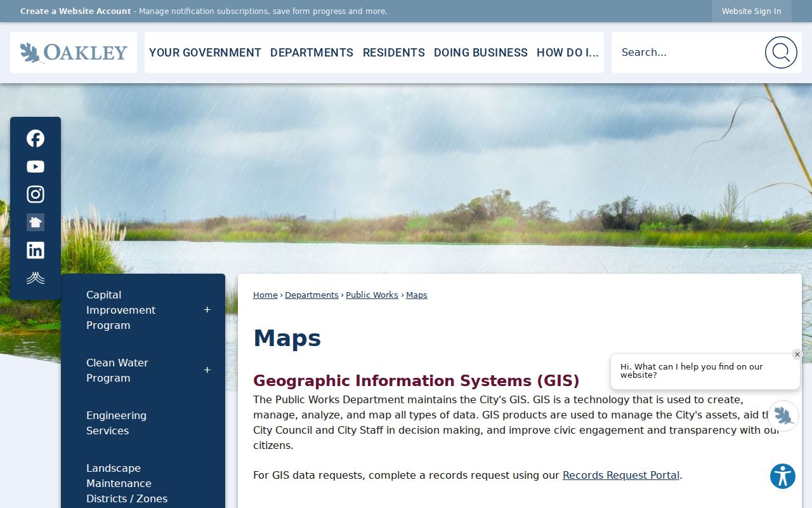Close the chatbot help bubble

[x=797, y=355]
